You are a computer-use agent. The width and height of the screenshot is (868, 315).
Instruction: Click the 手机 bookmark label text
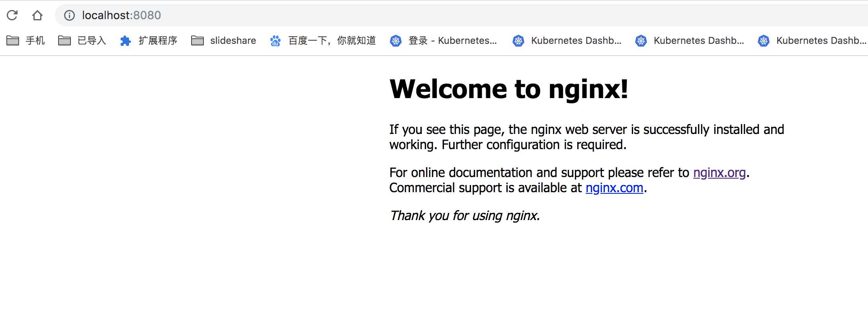[35, 41]
